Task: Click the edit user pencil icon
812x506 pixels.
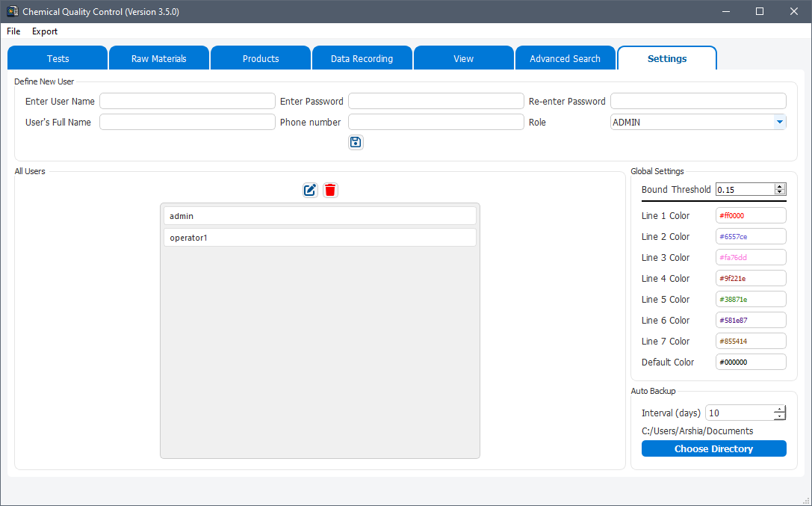Action: pyautogui.click(x=310, y=190)
